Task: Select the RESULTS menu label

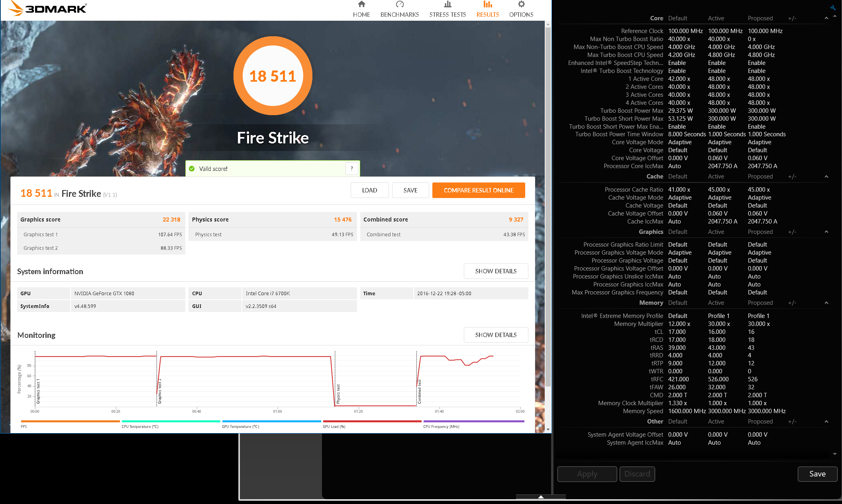Action: [488, 15]
